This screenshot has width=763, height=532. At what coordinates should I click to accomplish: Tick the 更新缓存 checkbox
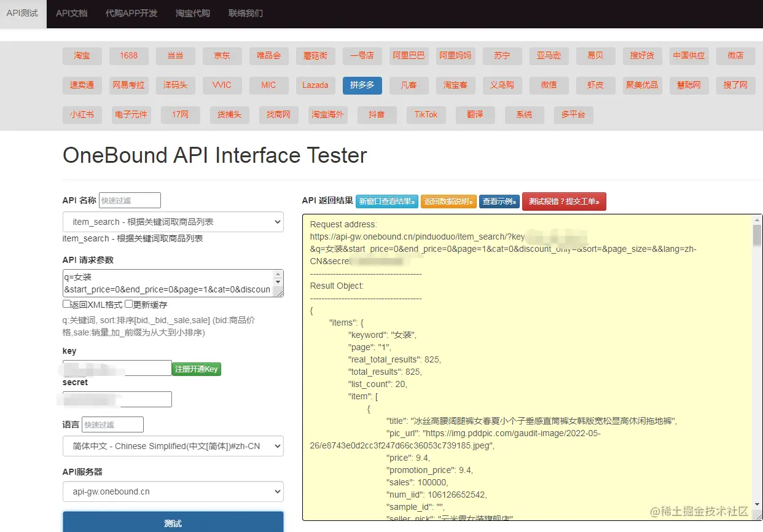(x=129, y=304)
